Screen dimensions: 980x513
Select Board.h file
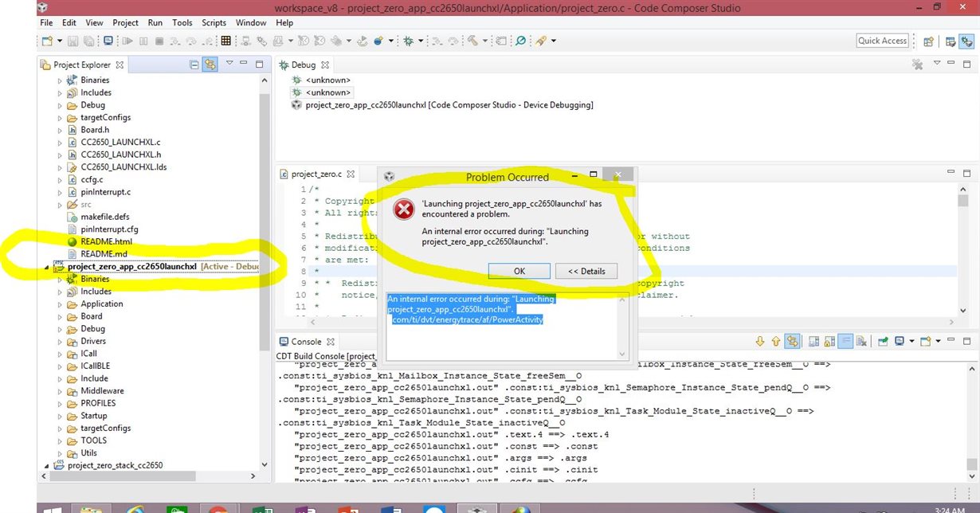(95, 130)
